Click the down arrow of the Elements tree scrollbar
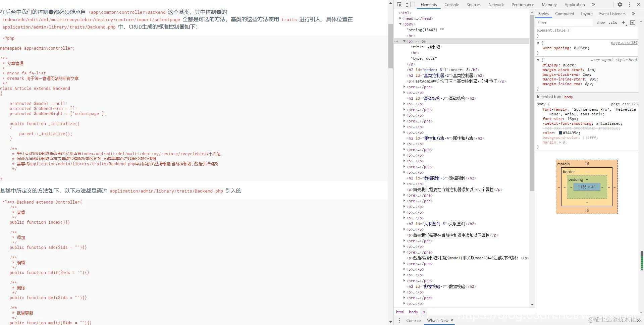The image size is (644, 325). (532, 305)
